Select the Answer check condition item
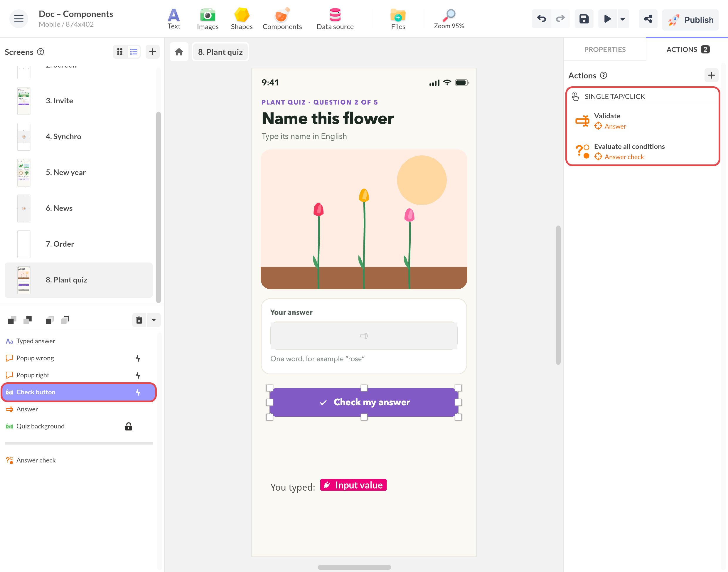 (x=79, y=460)
